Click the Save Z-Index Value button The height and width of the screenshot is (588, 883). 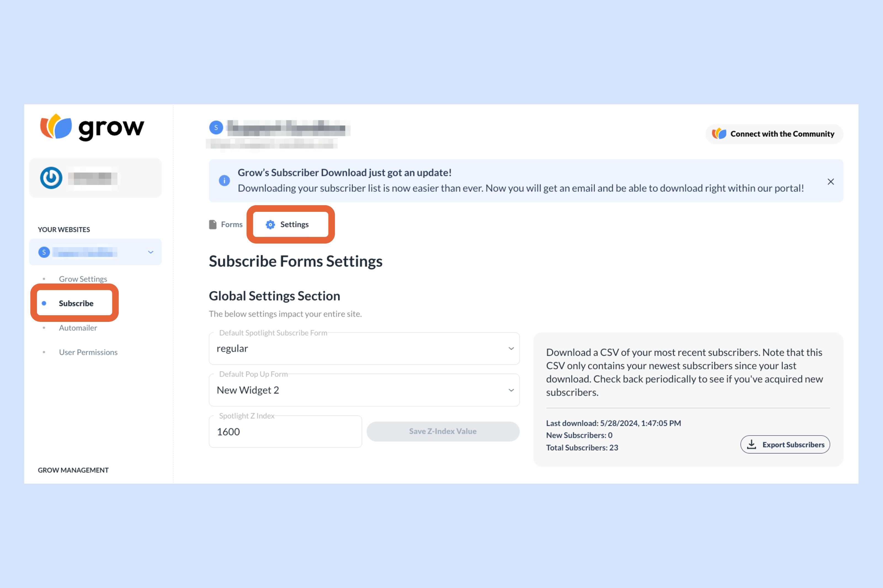pos(443,431)
